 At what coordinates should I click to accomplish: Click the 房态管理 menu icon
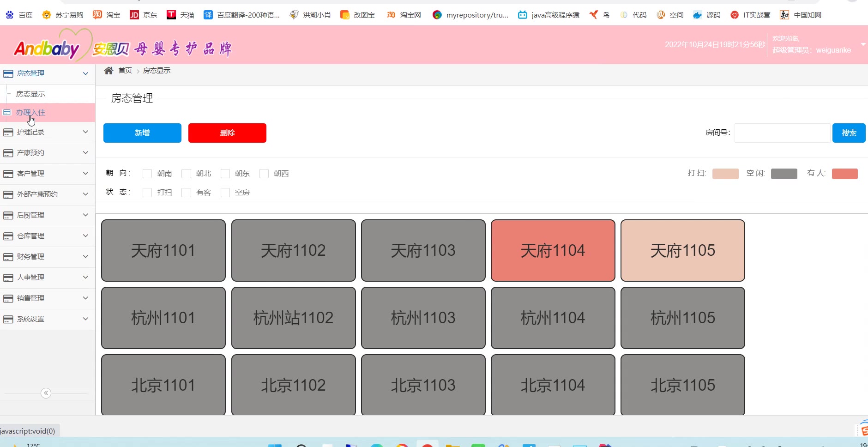tap(8, 73)
